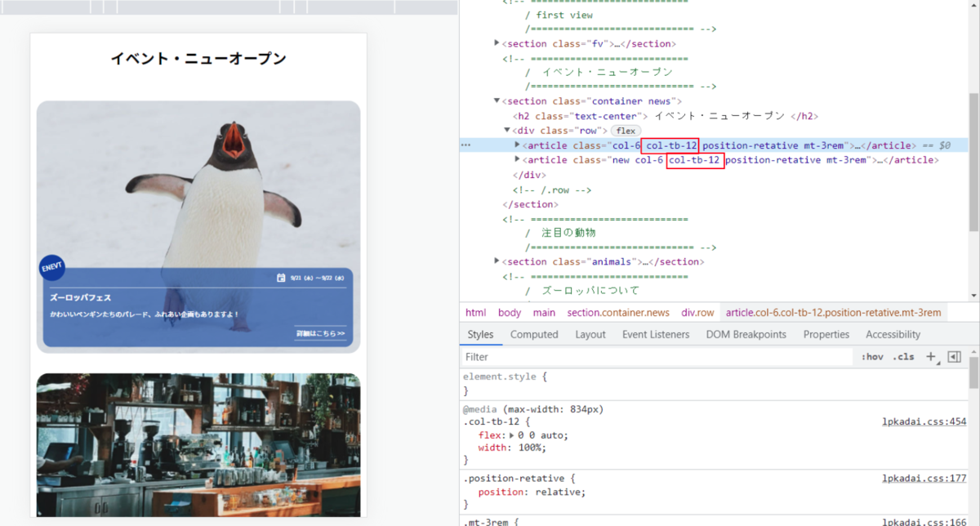Toggle the :hov element state button
Image resolution: width=980 pixels, height=526 pixels.
pyautogui.click(x=872, y=357)
